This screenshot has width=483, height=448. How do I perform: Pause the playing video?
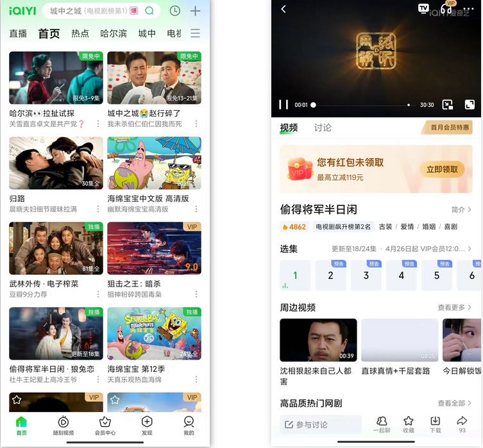(x=284, y=104)
